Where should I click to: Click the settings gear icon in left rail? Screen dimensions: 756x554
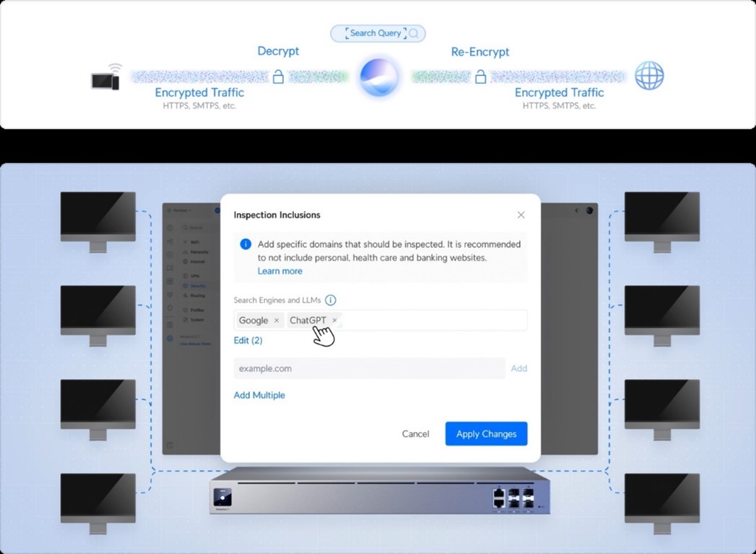click(x=170, y=339)
